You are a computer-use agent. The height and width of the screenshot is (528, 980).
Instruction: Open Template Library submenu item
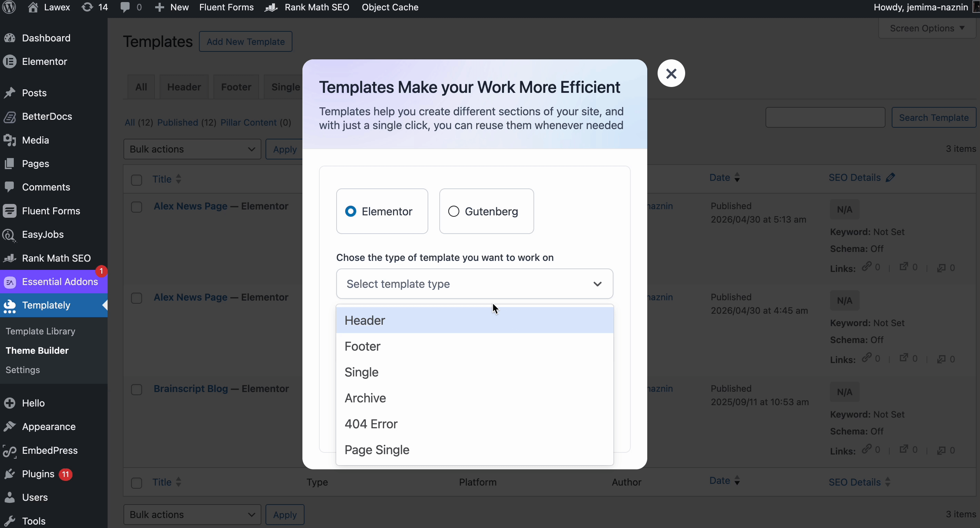[40, 331]
